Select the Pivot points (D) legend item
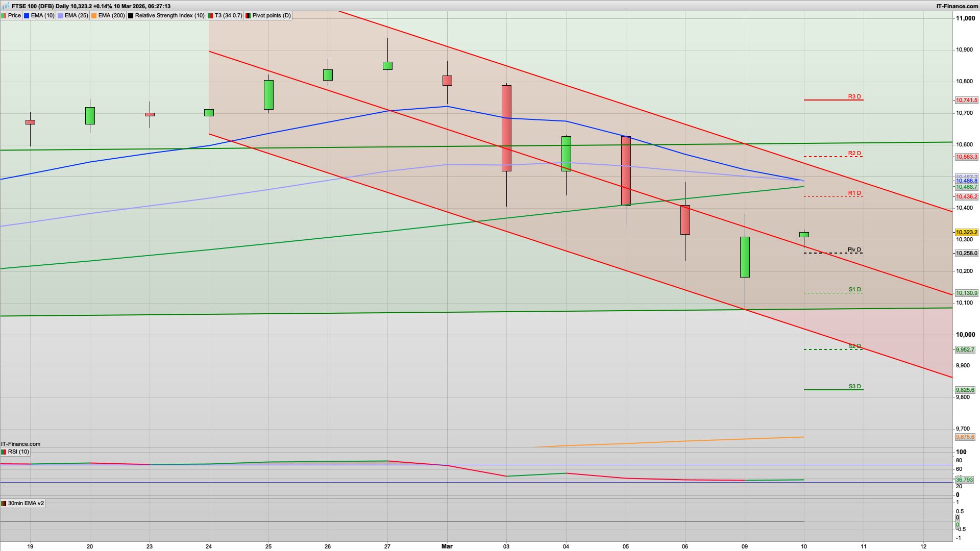 click(x=269, y=15)
